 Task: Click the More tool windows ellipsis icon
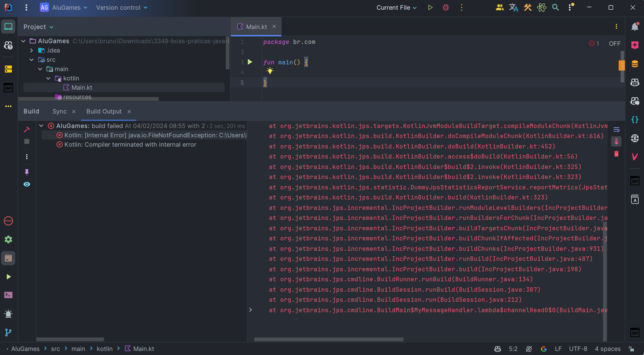[8, 106]
